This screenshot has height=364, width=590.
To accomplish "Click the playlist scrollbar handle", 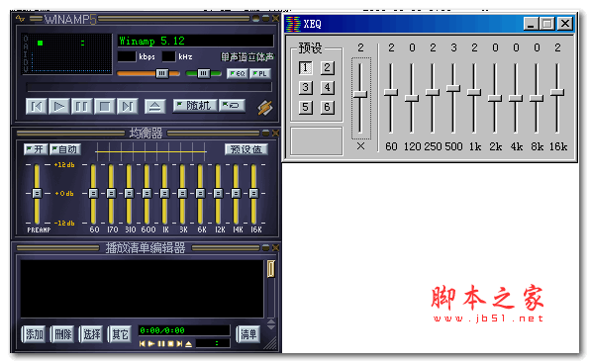I will [x=271, y=269].
